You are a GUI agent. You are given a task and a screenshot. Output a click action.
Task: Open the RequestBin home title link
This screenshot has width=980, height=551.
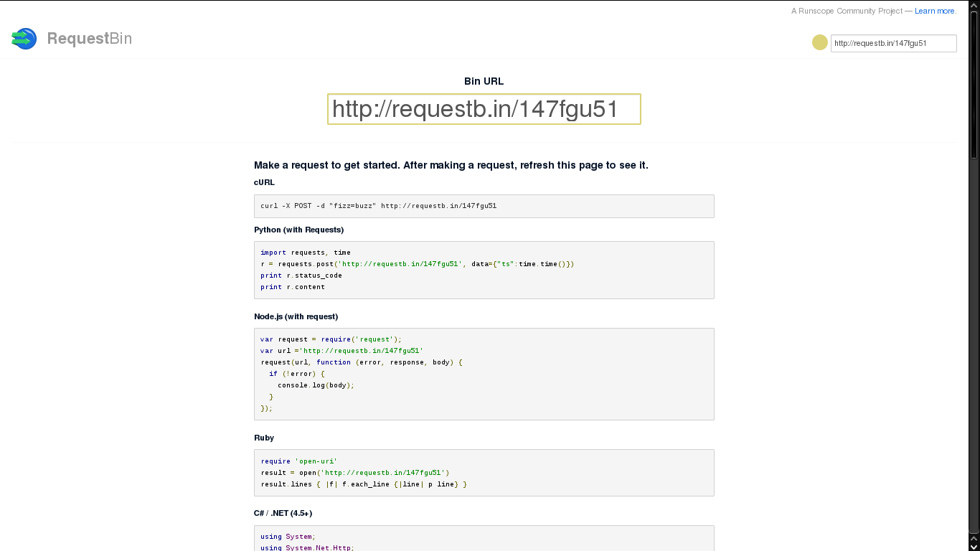pyautogui.click(x=90, y=39)
